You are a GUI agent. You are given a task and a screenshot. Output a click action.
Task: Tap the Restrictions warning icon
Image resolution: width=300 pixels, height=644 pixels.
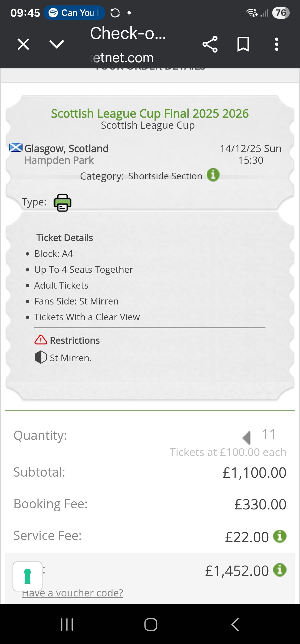(x=41, y=340)
